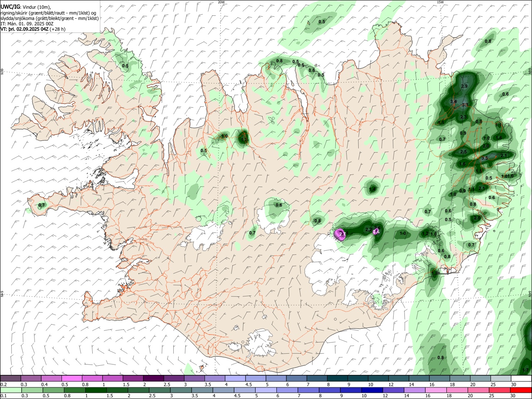The width and height of the screenshot is (532, 399).
Task: Click the 'rigning/skúrir' legend description line
Action: pos(49,13)
